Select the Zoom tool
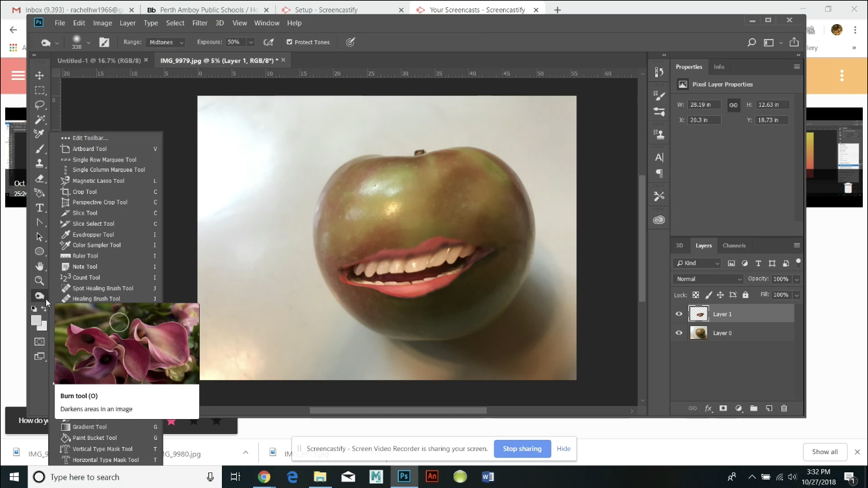This screenshot has width=868, height=488. click(x=40, y=280)
